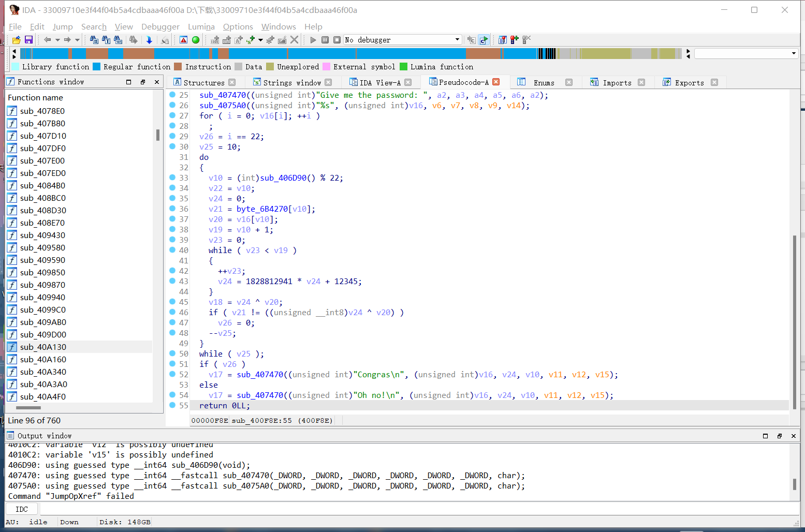Click the highlighted refresh icon after debugger box
805x532 pixels.
[484, 40]
